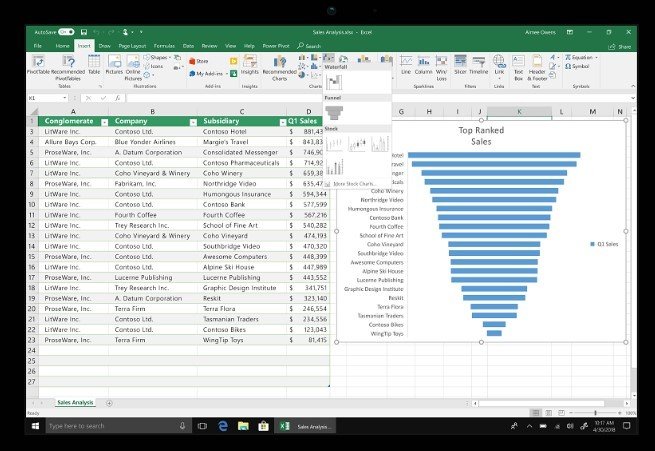Insert a Column sparkline

pyautogui.click(x=423, y=65)
